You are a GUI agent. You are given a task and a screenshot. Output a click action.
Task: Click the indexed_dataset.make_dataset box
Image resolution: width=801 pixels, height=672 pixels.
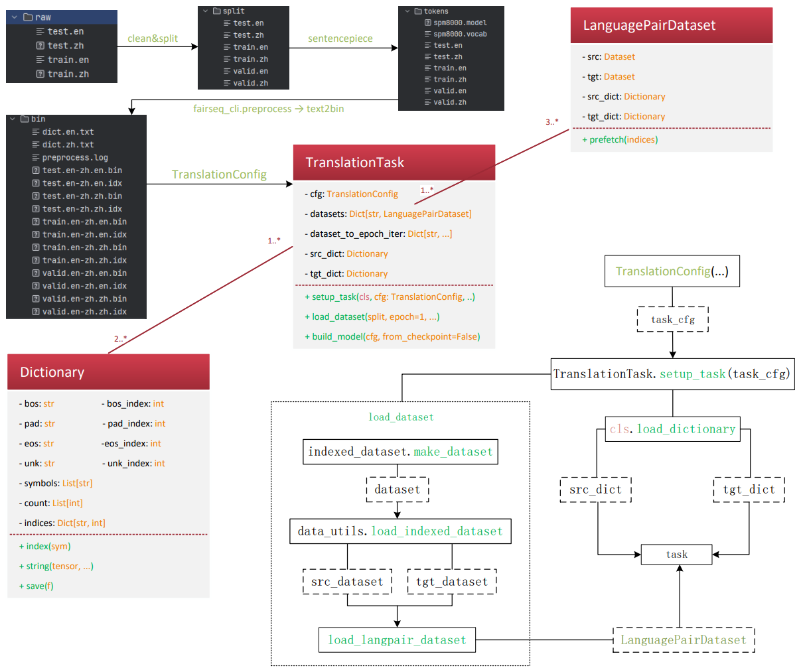click(x=400, y=452)
